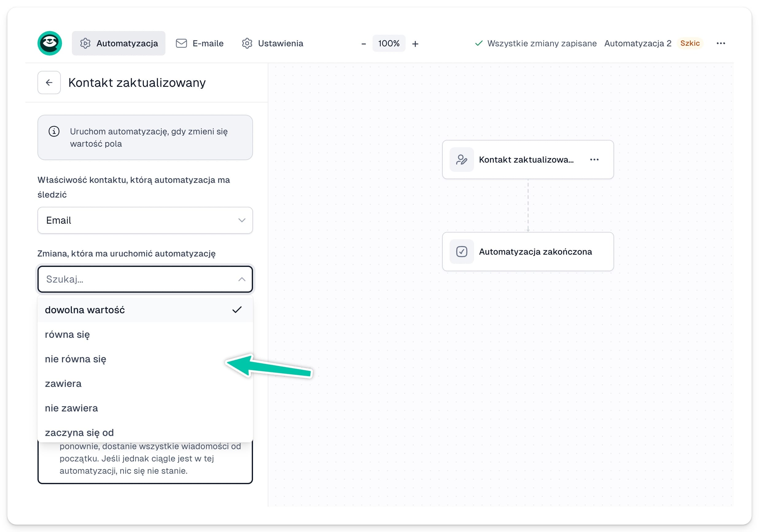Open the Ustawienia tab
This screenshot has width=759, height=532.
272,43
